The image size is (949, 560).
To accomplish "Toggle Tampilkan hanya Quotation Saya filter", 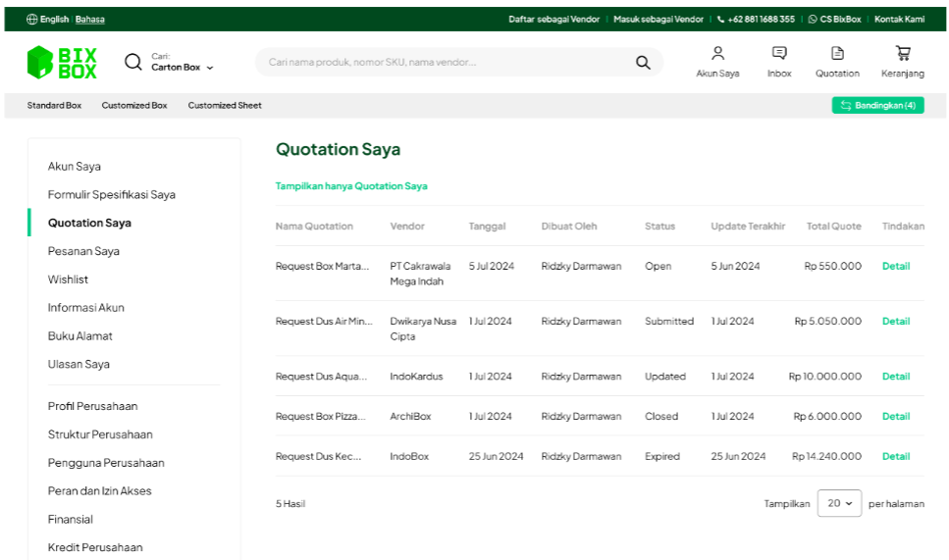I will pos(351,186).
